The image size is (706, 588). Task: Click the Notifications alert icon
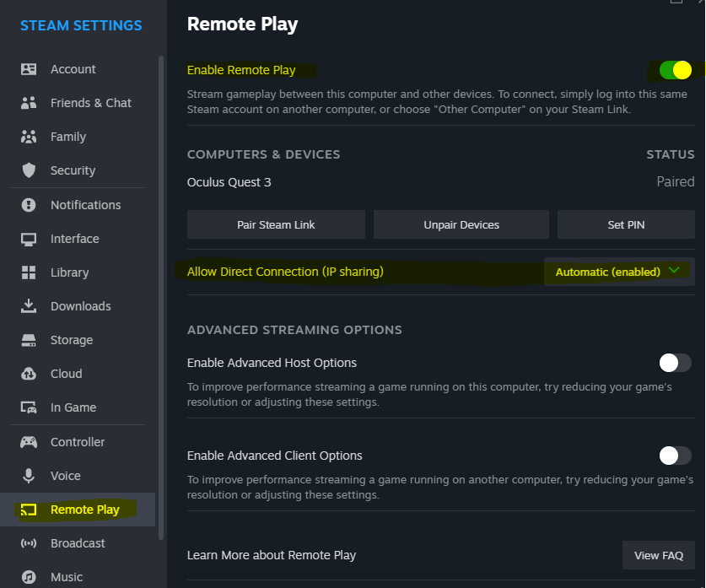click(x=29, y=205)
